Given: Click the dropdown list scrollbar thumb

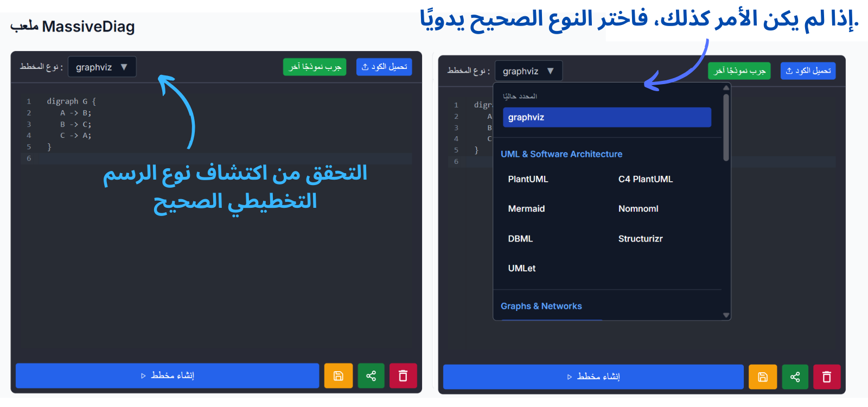Looking at the screenshot, I should 726,128.
